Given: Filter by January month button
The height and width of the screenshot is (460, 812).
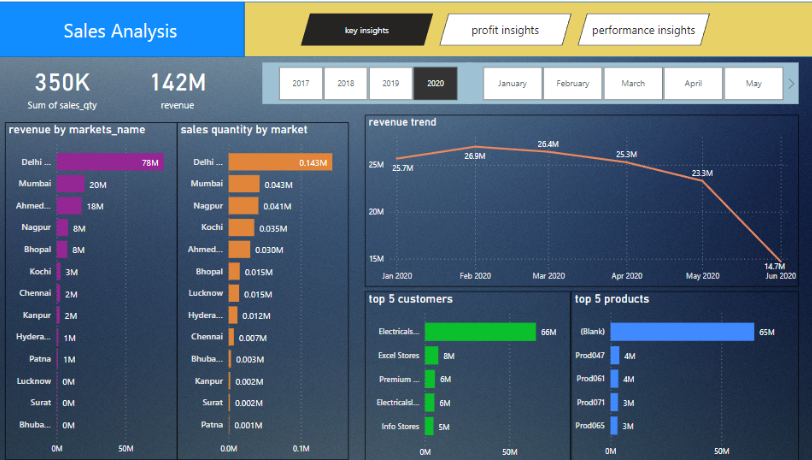Looking at the screenshot, I should 512,84.
